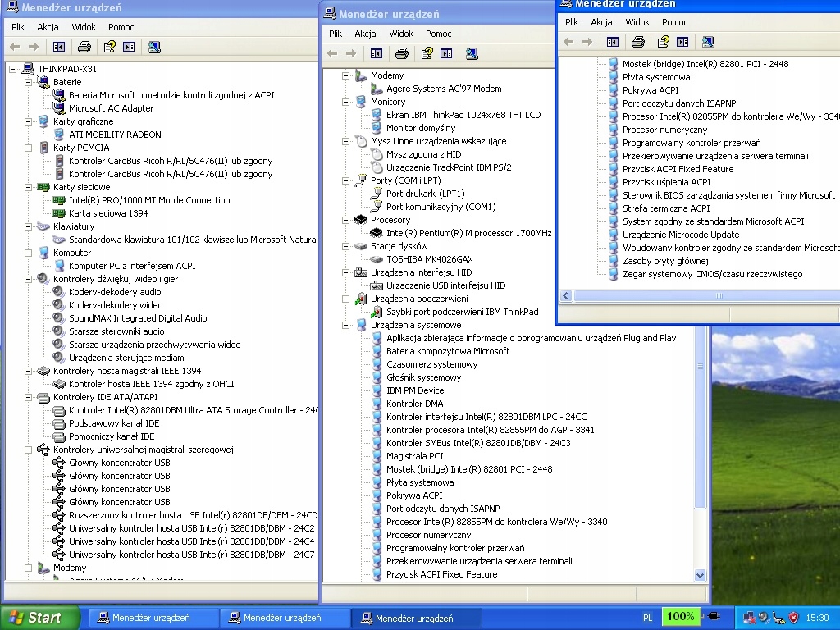Collapse the THINKPAD-X31 root node
Viewport: 840px width, 630px height.
coord(13,69)
